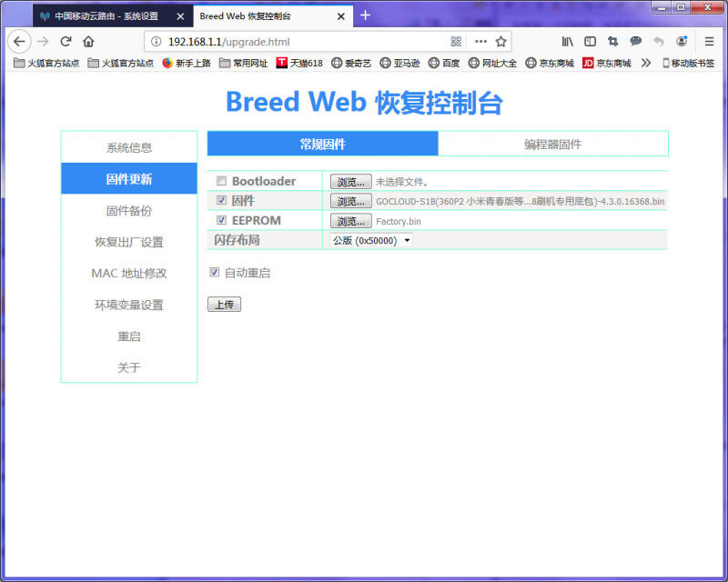Viewport: 728px width, 582px height.
Task: Browse for a Bootloader file
Action: pos(350,182)
